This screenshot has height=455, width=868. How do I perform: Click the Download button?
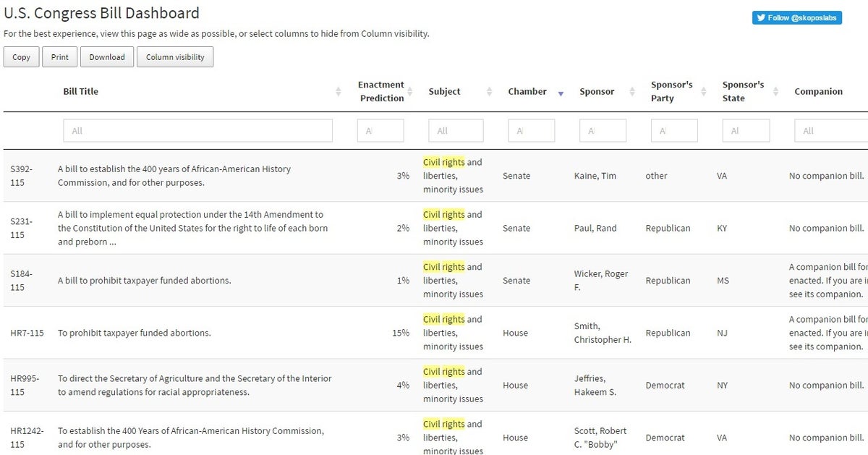click(x=107, y=57)
